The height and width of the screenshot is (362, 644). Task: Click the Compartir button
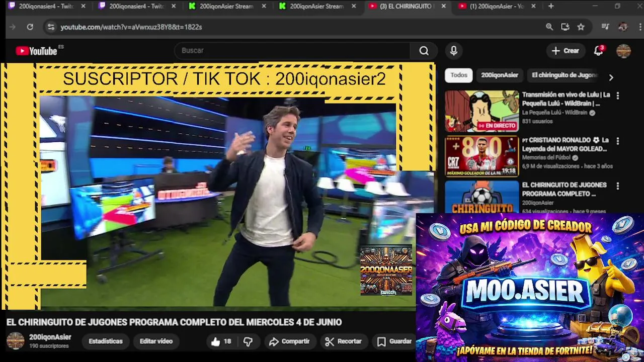pos(289,341)
